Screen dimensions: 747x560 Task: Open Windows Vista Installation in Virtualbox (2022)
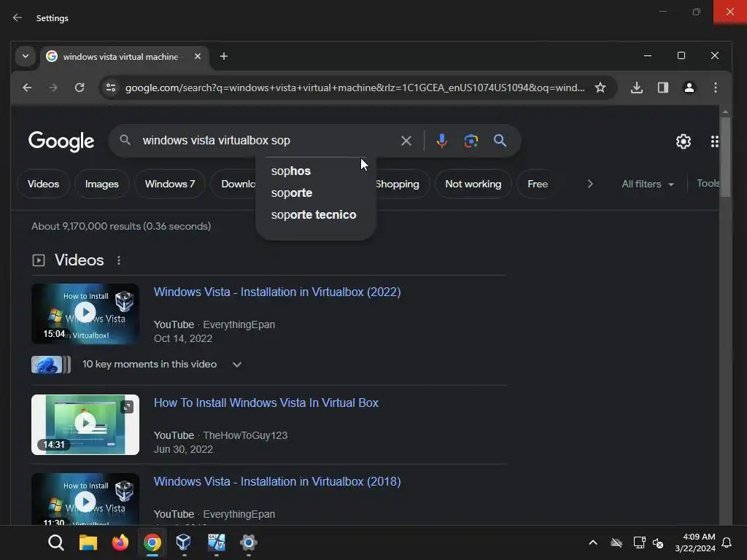(276, 292)
